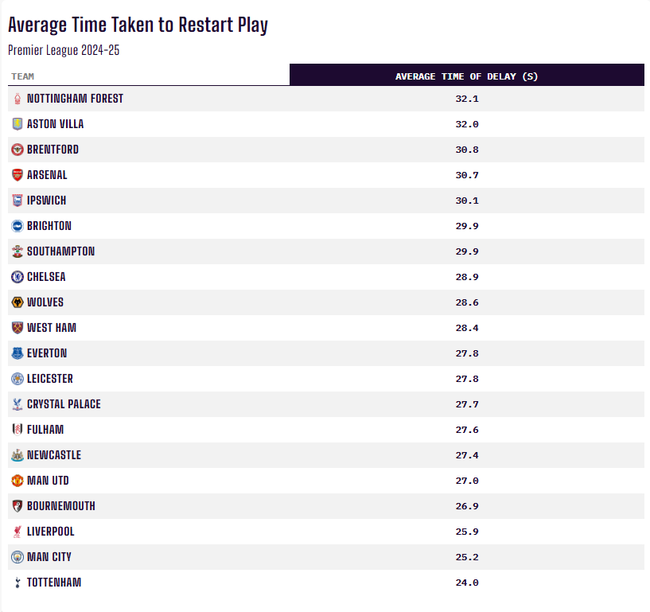Click the West Ham club crest icon
This screenshot has width=650, height=612.
(x=17, y=328)
